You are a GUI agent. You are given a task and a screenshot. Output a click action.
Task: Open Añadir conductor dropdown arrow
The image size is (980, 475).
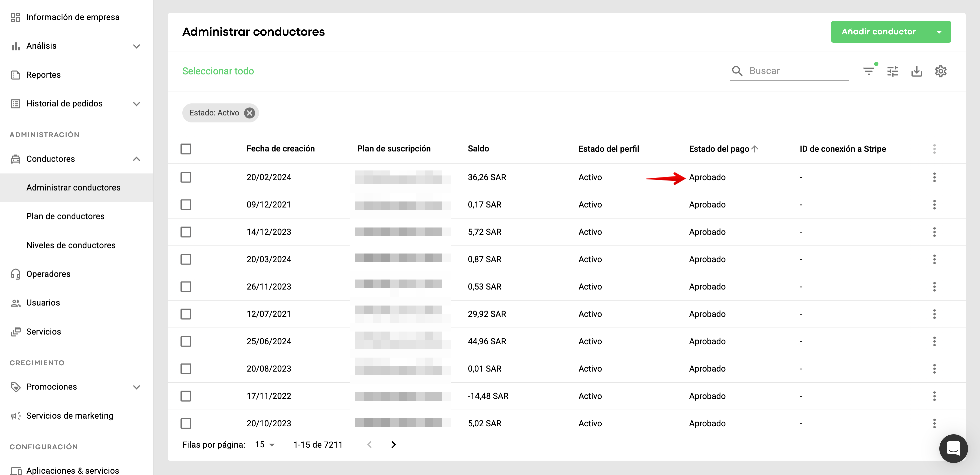pos(939,32)
